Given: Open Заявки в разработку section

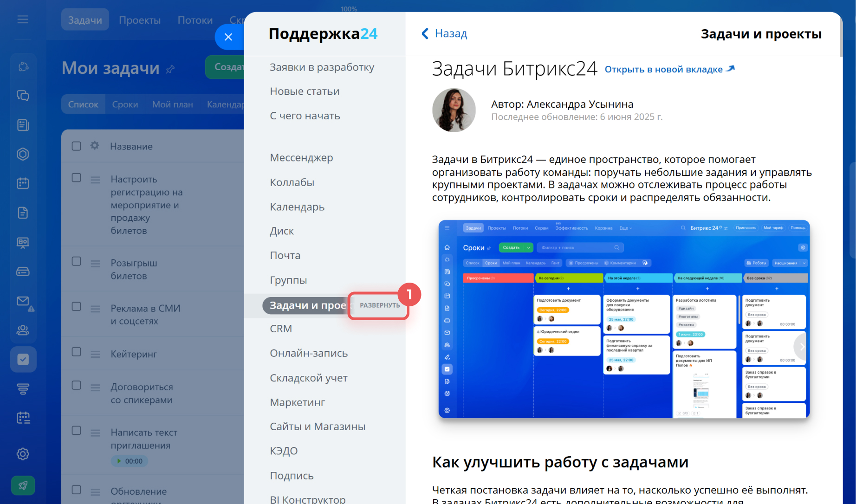Looking at the screenshot, I should pos(322,67).
